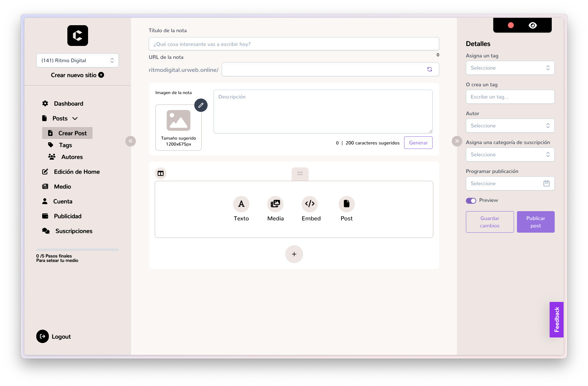The image size is (588, 386).
Task: Open the purple Feedback tab
Action: (557, 320)
